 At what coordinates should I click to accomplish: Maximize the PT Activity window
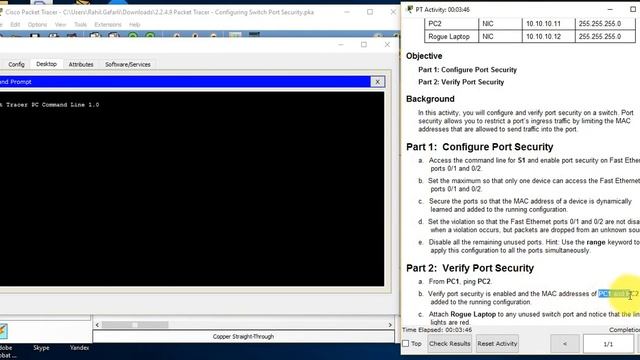coord(633,9)
